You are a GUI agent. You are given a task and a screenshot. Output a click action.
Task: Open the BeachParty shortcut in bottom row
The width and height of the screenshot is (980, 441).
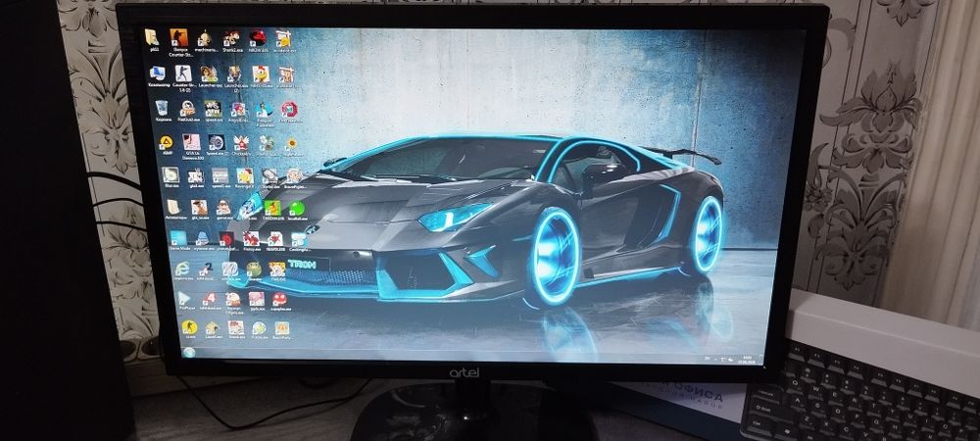[x=282, y=328]
